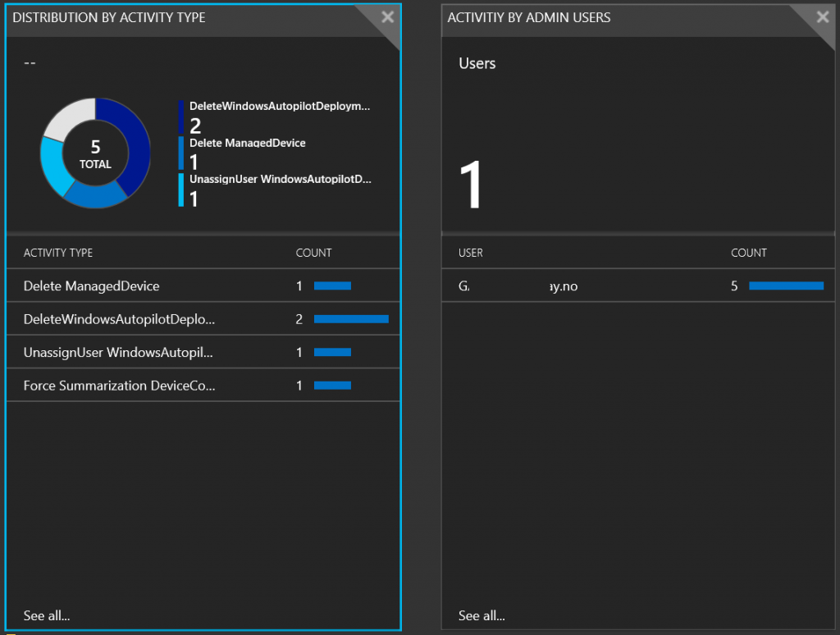840x635 pixels.
Task: Select the donut chart showing 5 total
Action: click(94, 153)
